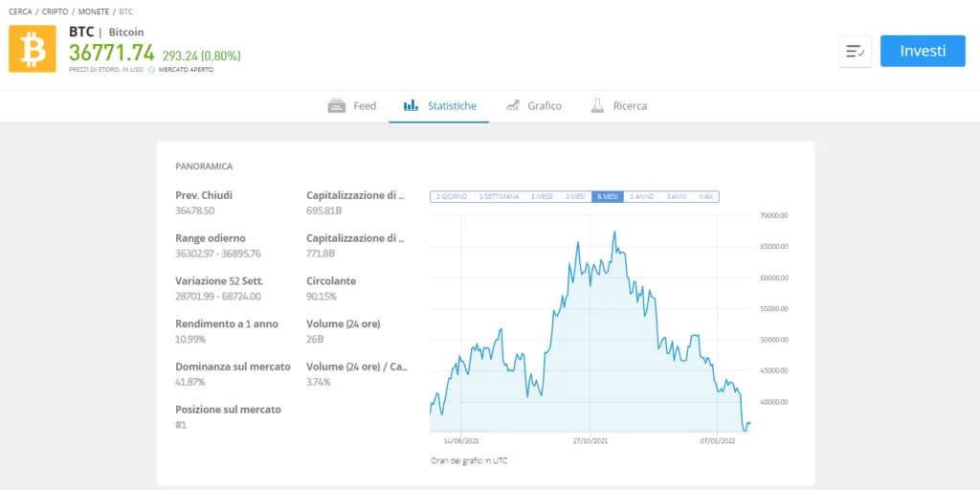Screen dimensions: 980x490
Task: Switch to the Feed tab
Action: [352, 106]
